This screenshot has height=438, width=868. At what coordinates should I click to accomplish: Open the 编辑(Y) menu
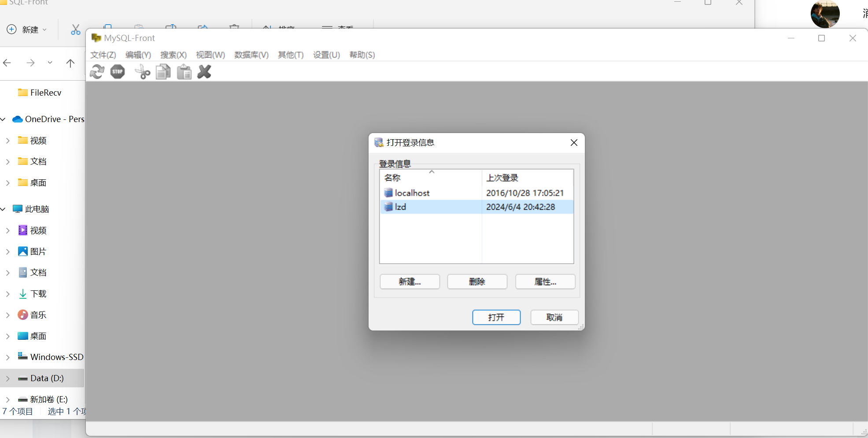click(x=138, y=55)
